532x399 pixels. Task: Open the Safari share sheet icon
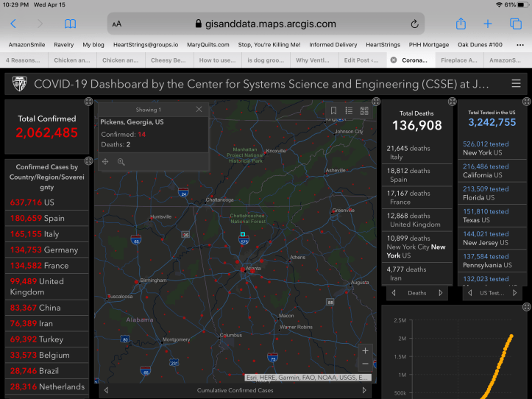pyautogui.click(x=461, y=24)
